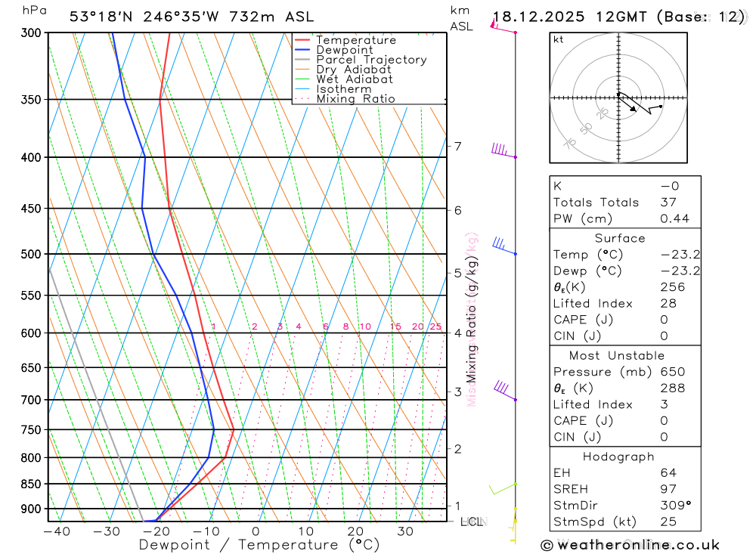Click the mixing ratio 25 label
756x554 pixels.
coord(436,327)
